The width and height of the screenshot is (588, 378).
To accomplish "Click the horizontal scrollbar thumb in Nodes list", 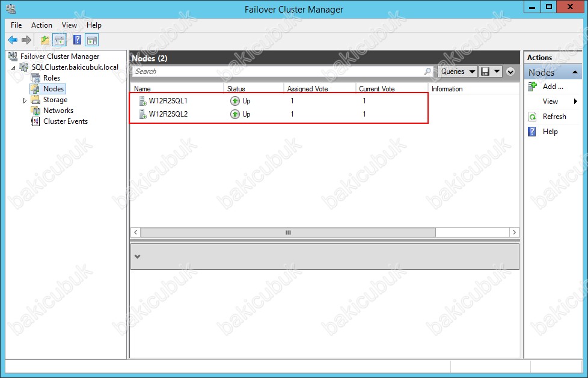I will coord(288,233).
